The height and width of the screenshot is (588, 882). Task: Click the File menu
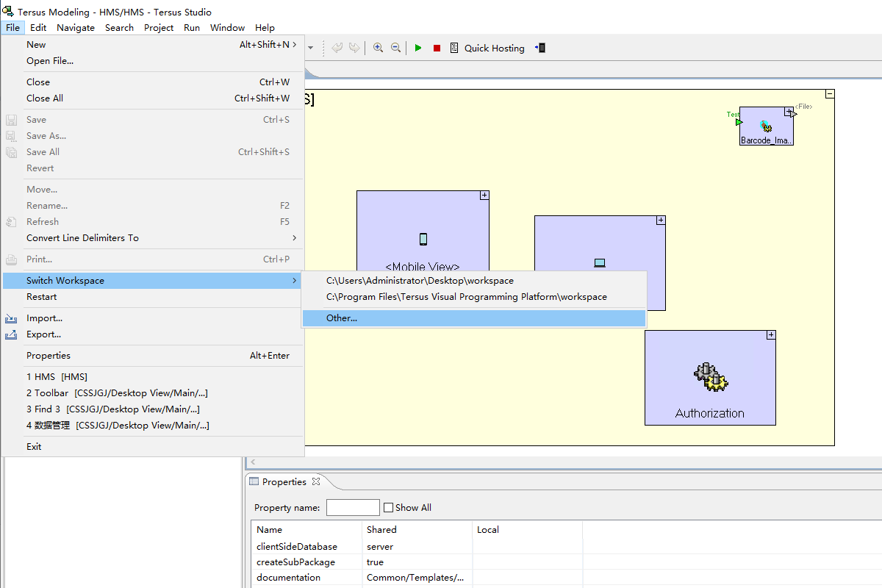point(13,27)
